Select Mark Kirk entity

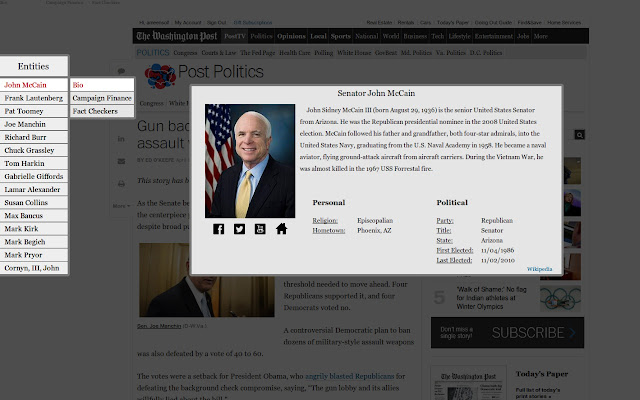34,229
